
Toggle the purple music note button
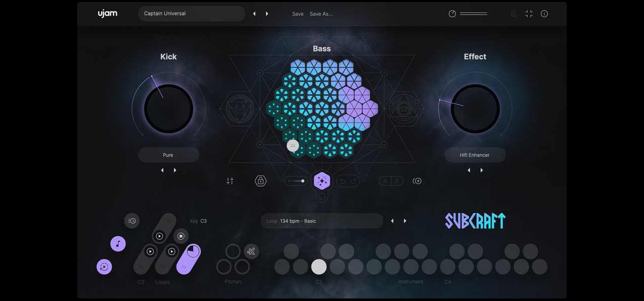pyautogui.click(x=118, y=244)
